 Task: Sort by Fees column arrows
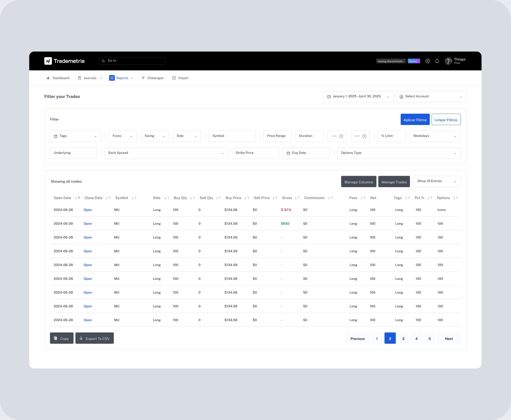coord(363,198)
